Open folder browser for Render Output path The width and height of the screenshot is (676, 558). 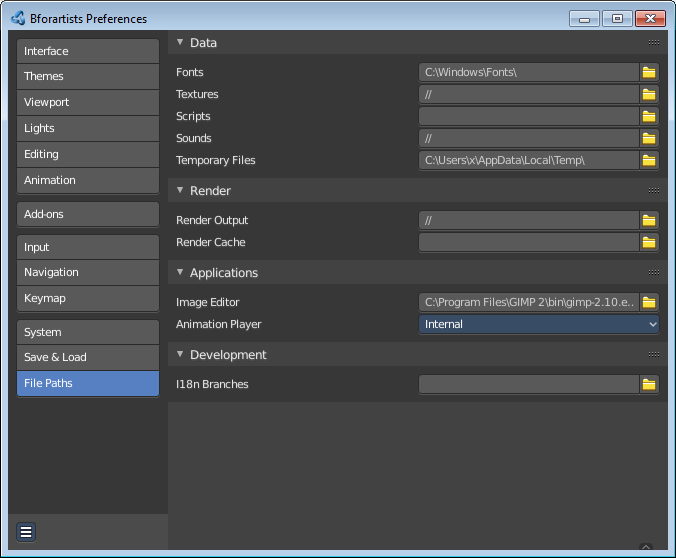click(x=649, y=220)
